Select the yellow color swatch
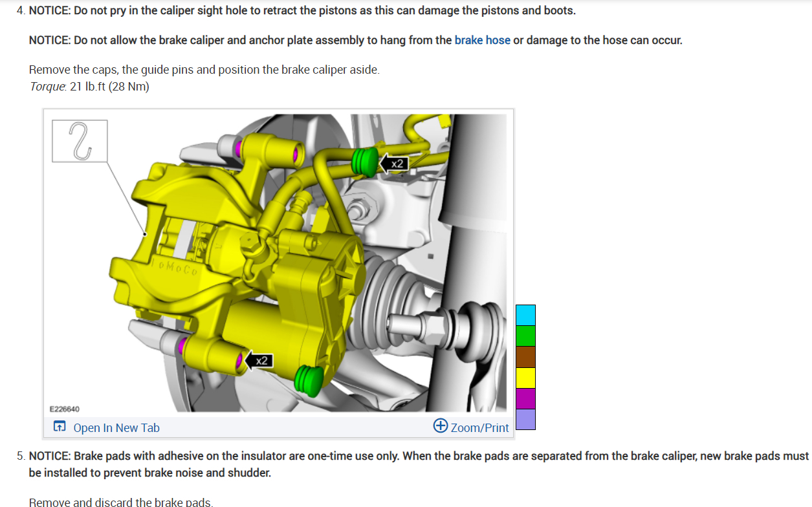Screen dimensions: 812x507 tap(525, 378)
